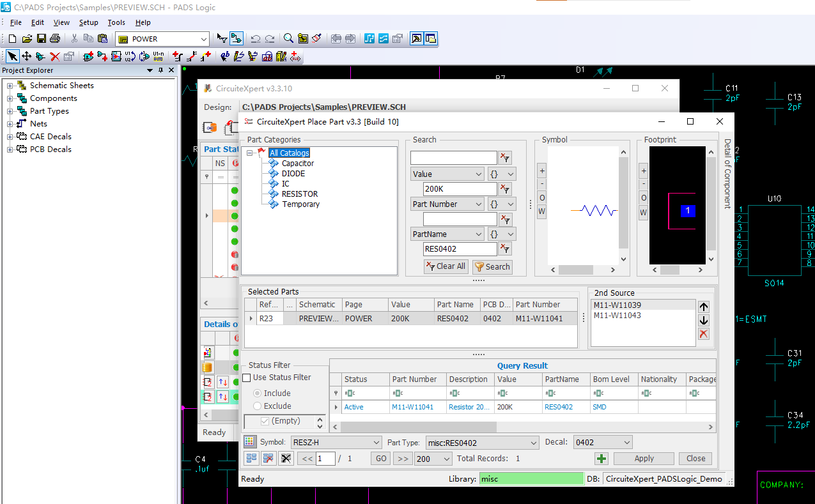The height and width of the screenshot is (504, 815).
Task: Click the Clear All button
Action: (x=446, y=266)
